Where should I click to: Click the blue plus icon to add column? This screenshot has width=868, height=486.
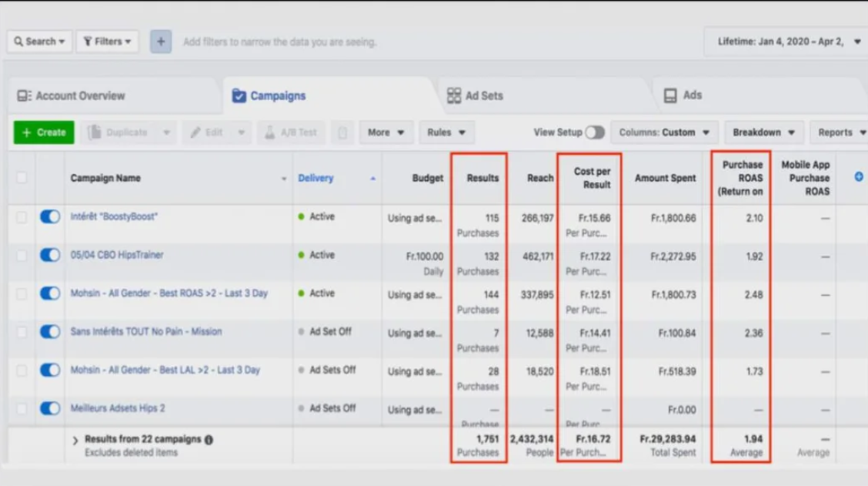[x=859, y=177]
